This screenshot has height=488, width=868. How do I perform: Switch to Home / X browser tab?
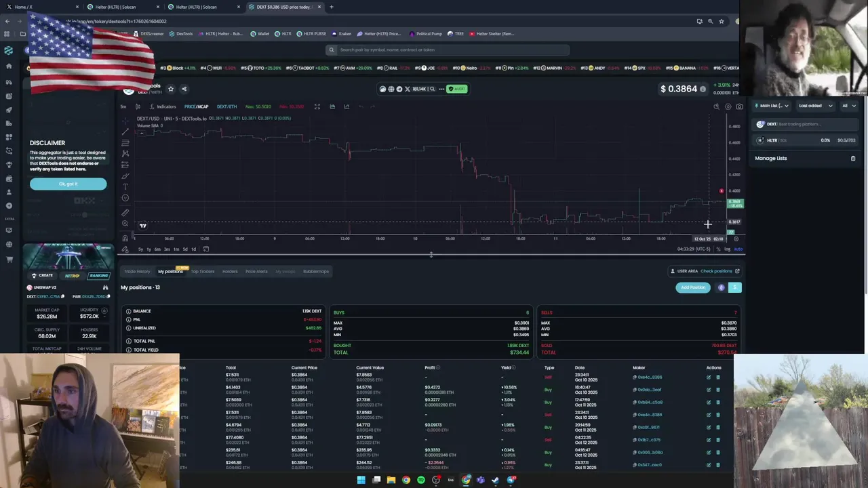[41, 7]
